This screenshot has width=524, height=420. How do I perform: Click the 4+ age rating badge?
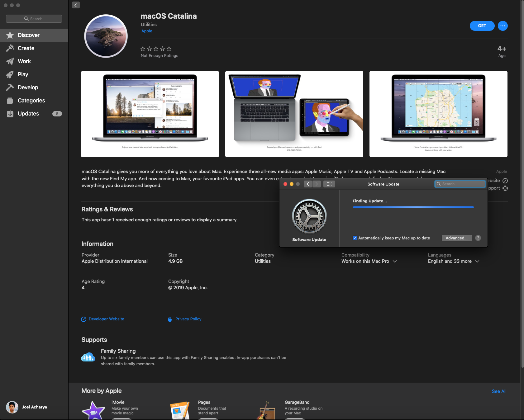502,49
